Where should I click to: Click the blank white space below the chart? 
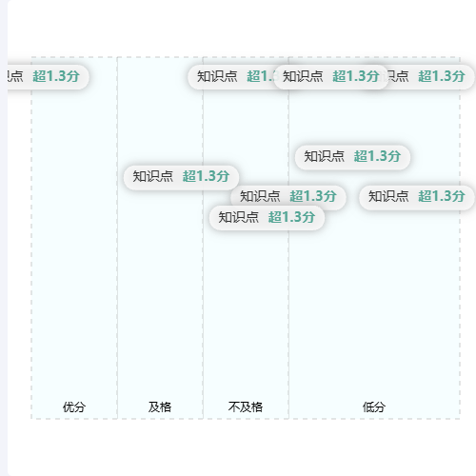coord(241,447)
